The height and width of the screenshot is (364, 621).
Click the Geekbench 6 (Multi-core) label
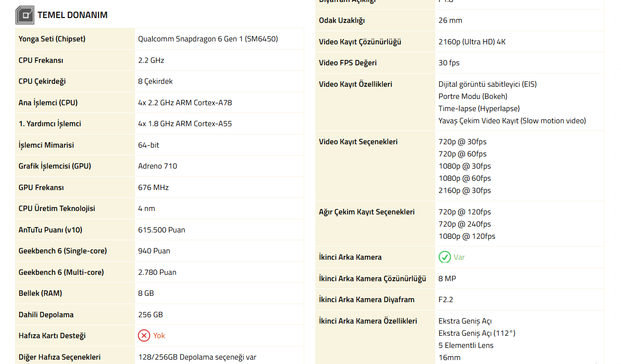(61, 272)
